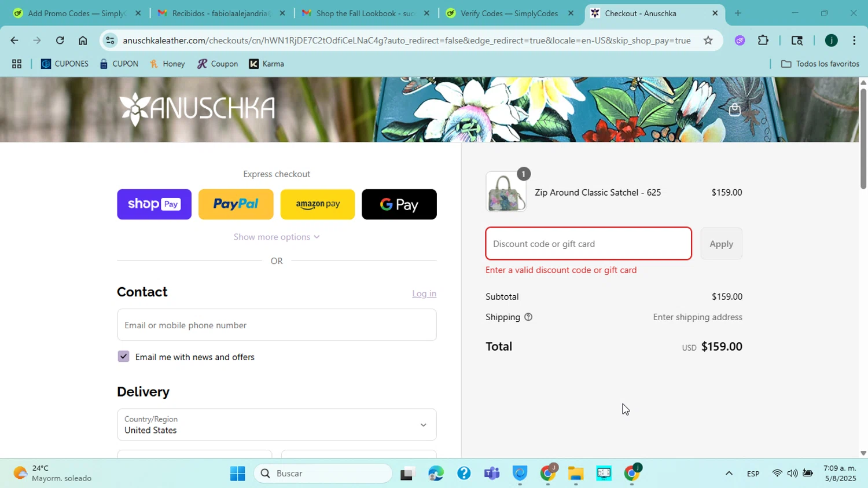The height and width of the screenshot is (488, 868).
Task: Open the new tab plus button
Action: pyautogui.click(x=738, y=13)
